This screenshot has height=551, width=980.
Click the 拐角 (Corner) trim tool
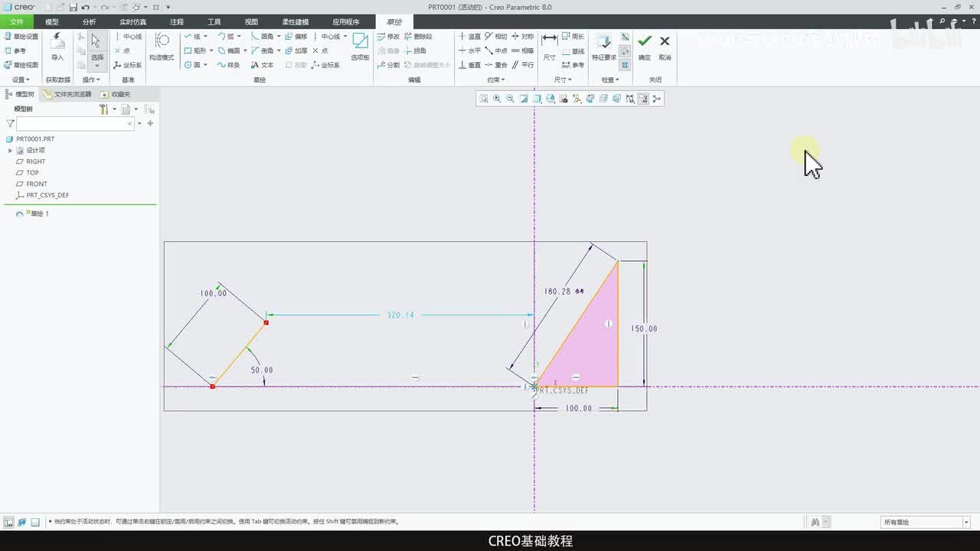pyautogui.click(x=415, y=51)
